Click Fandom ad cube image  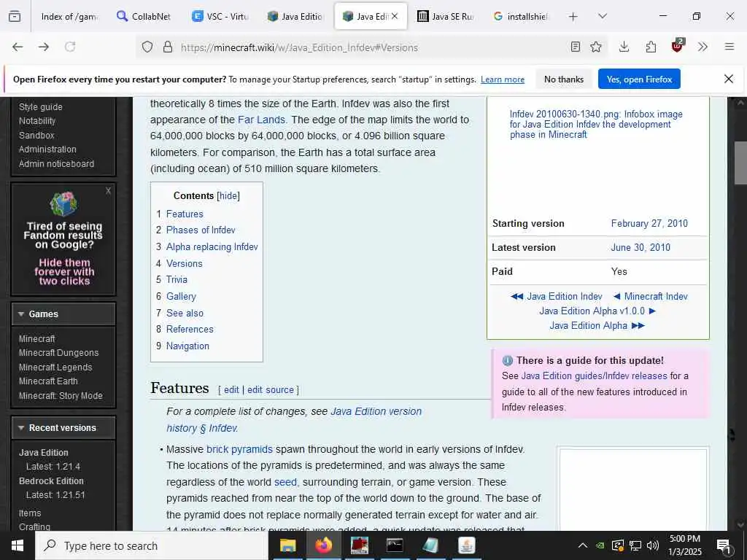(x=63, y=205)
